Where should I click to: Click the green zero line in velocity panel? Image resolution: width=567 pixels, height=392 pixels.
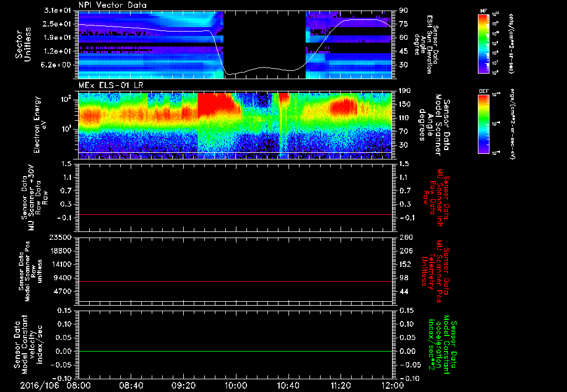point(235,351)
